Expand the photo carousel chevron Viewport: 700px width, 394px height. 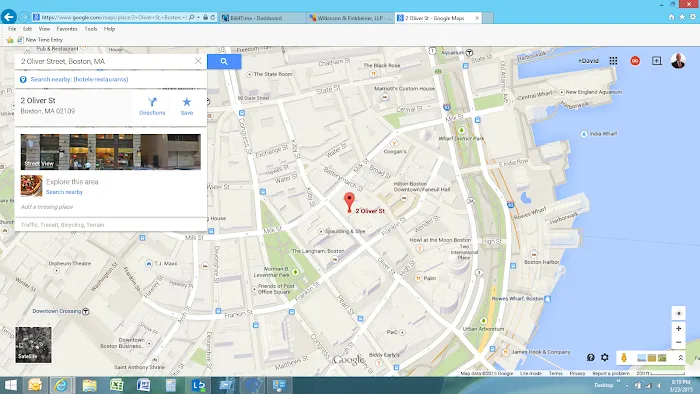tap(680, 358)
